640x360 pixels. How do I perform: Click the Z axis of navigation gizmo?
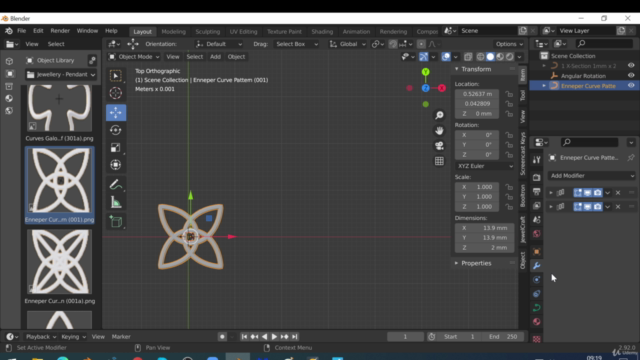[x=426, y=88]
